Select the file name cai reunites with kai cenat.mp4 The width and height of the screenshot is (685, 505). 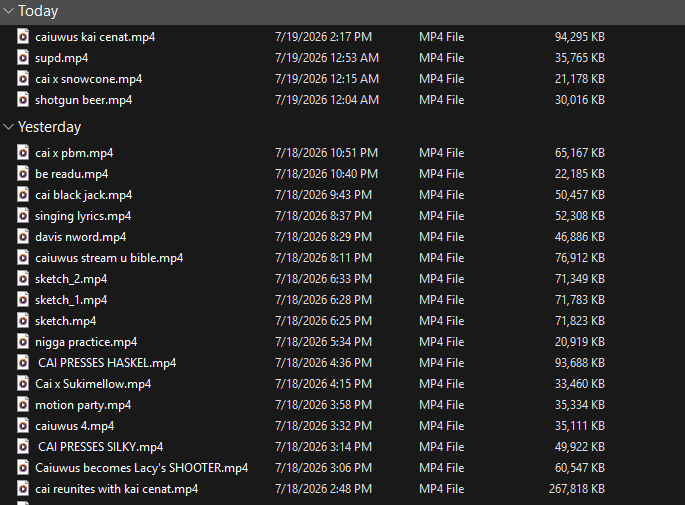point(117,489)
